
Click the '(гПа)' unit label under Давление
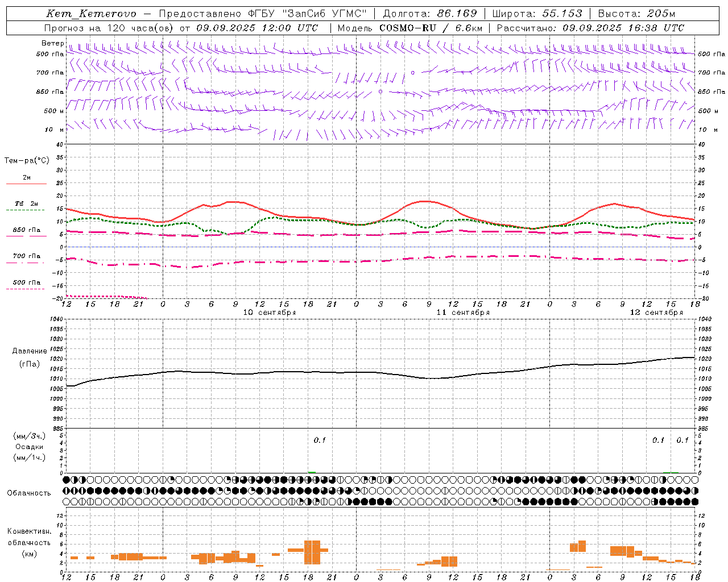[x=29, y=364]
